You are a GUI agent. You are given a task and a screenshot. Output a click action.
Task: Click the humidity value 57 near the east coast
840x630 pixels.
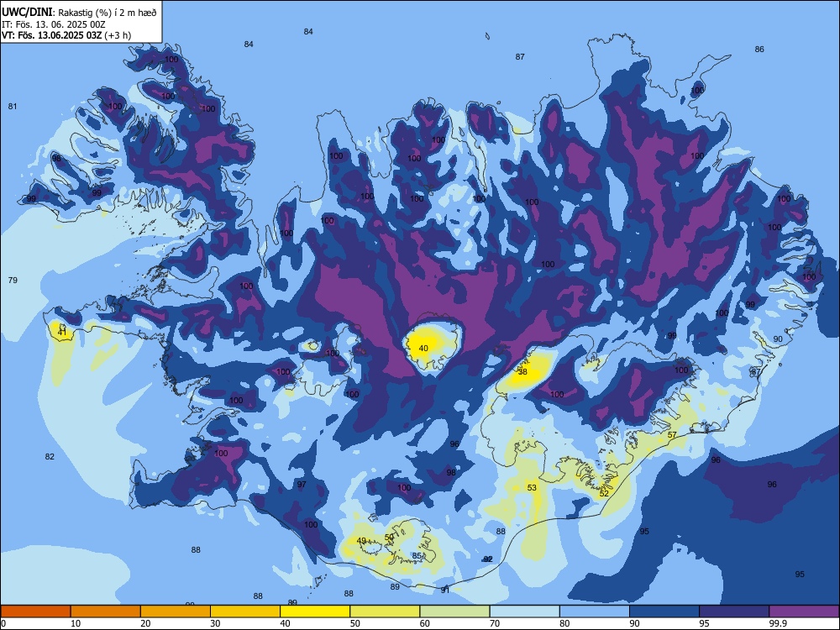coord(672,435)
